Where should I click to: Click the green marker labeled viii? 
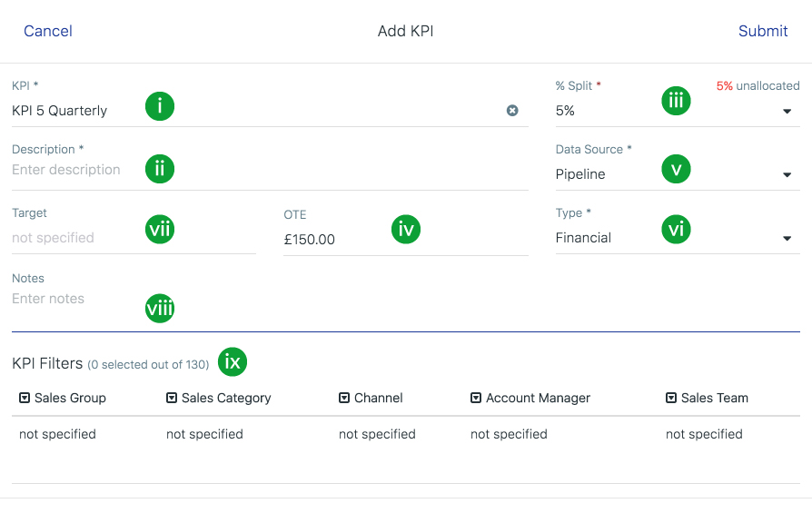click(160, 308)
